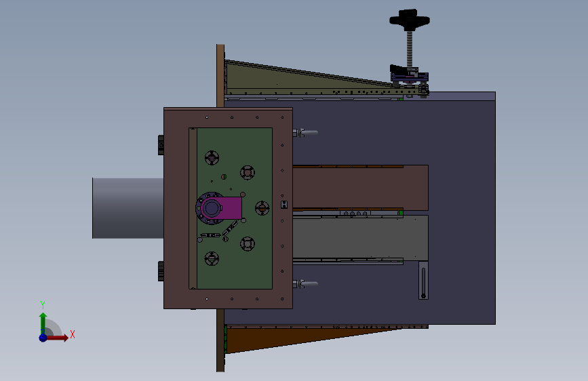Select the topmost round port on green plate
588x381 pixels.
(x=212, y=158)
